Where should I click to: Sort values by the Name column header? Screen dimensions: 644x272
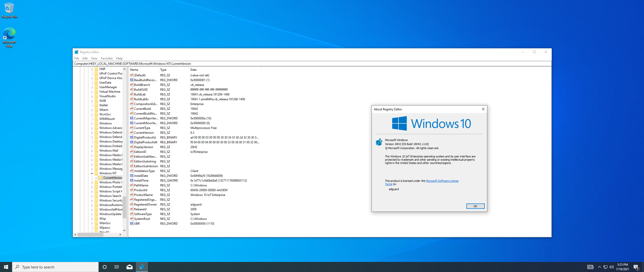[x=144, y=70]
